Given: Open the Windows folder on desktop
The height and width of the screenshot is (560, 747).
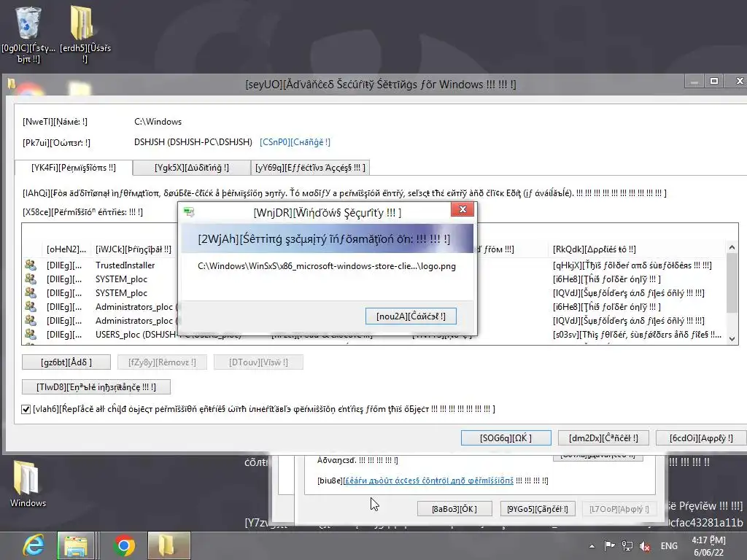Looking at the screenshot, I should click(x=28, y=483).
